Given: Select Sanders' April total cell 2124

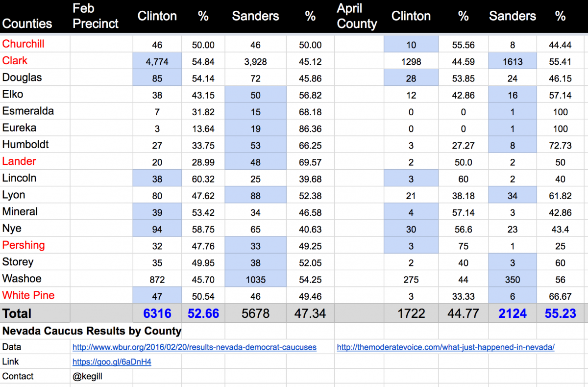Looking at the screenshot, I should tap(512, 313).
